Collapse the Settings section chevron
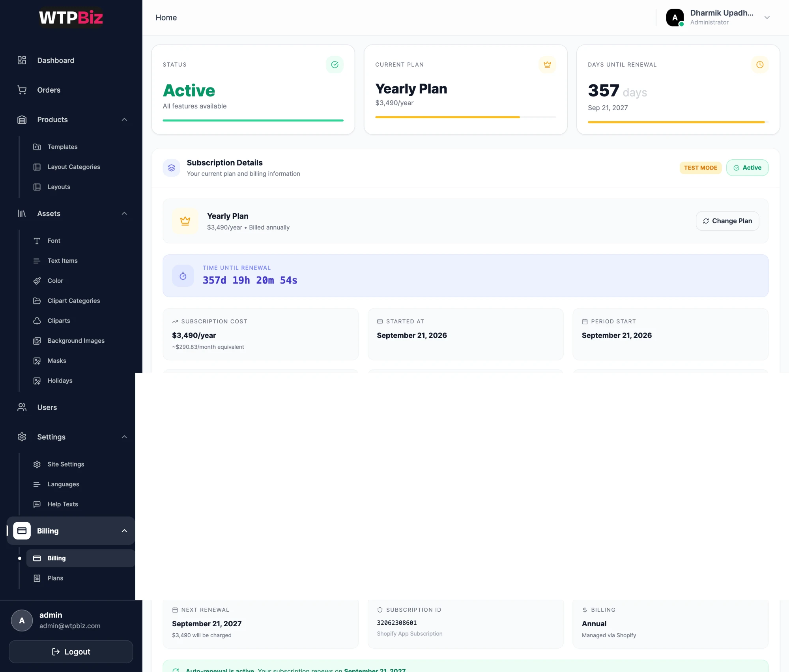Image resolution: width=789 pixels, height=672 pixels. [x=124, y=437]
